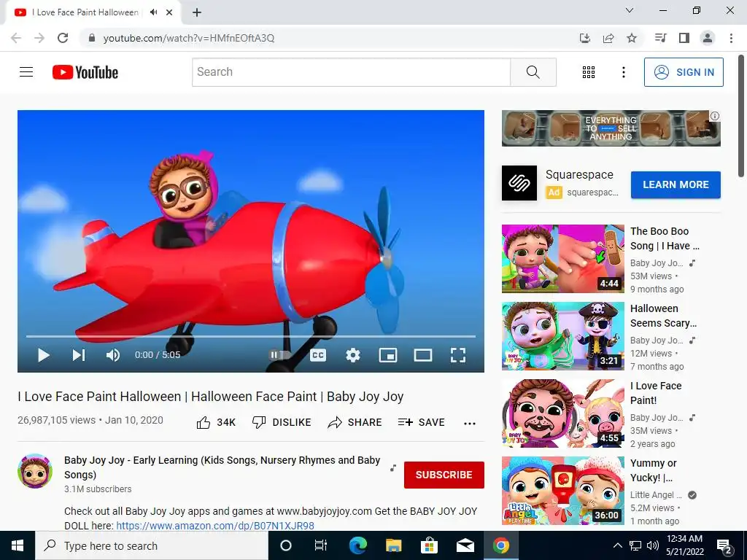The height and width of the screenshot is (560, 747).
Task: Like the video (34K thumbs up)
Action: pyautogui.click(x=216, y=422)
